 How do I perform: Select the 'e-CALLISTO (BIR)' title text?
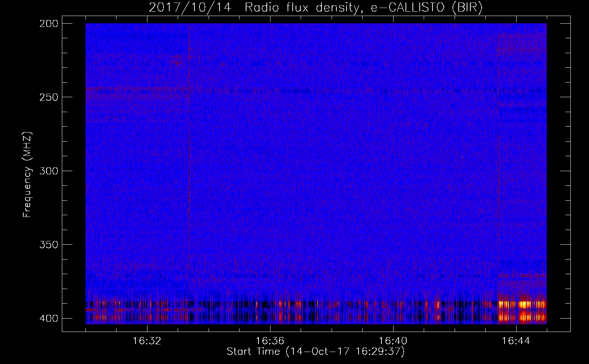427,7
